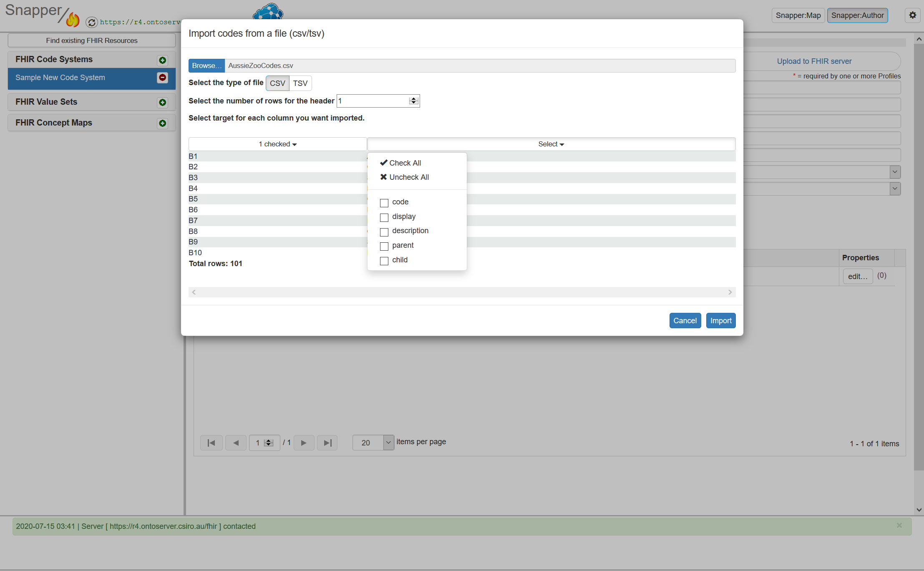Remove Sample New Code System with minus icon
The width and height of the screenshot is (924, 571).
point(163,78)
